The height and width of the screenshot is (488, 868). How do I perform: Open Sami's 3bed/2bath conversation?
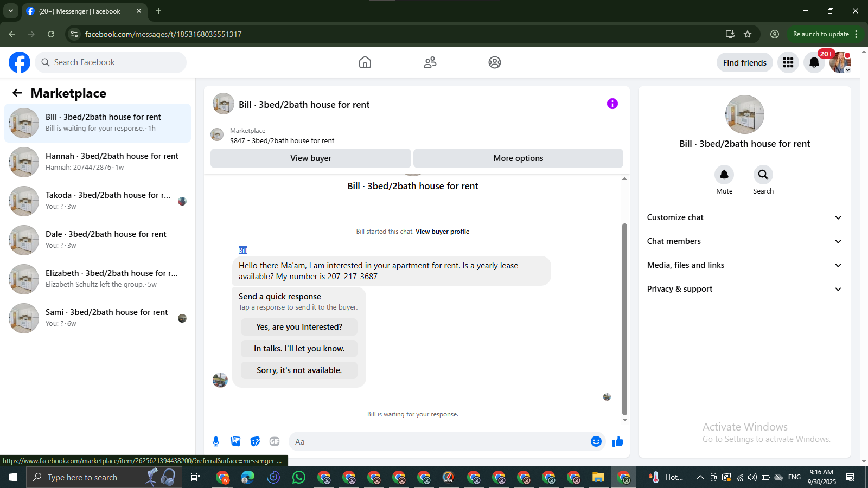point(98,318)
